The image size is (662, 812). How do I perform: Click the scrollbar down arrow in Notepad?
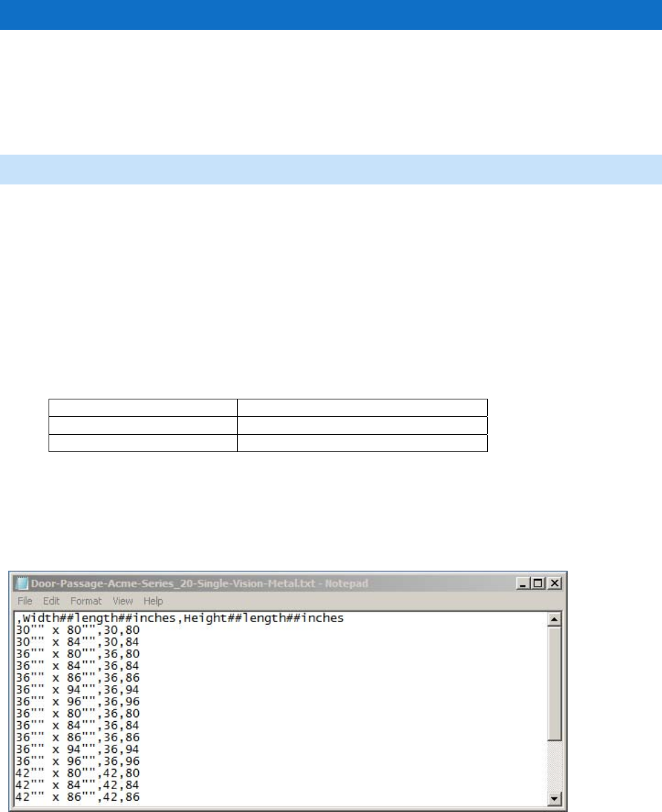554,799
